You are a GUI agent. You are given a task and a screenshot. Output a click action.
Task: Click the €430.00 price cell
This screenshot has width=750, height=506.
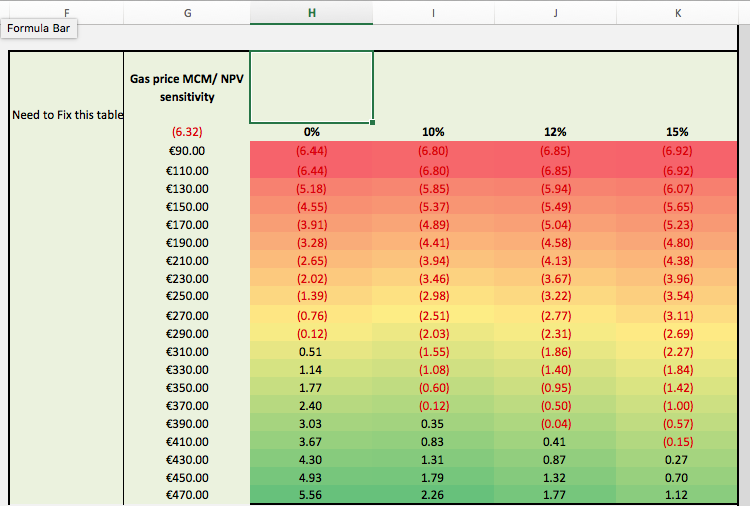(187, 460)
